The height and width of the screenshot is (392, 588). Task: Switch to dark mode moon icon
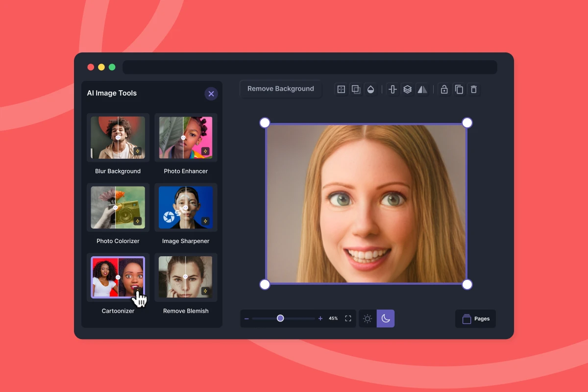[386, 318]
